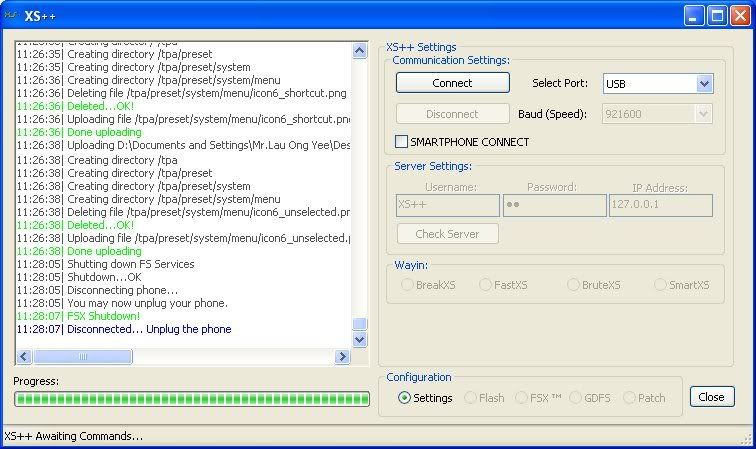Close the window with the red X
The height and width of the screenshot is (449, 756).
click(740, 15)
